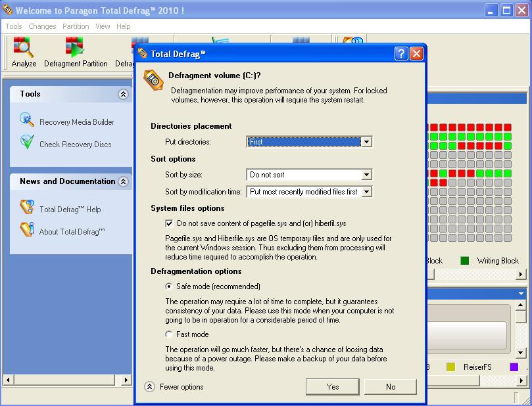Select Safe mode (recommended) radio button

click(168, 286)
